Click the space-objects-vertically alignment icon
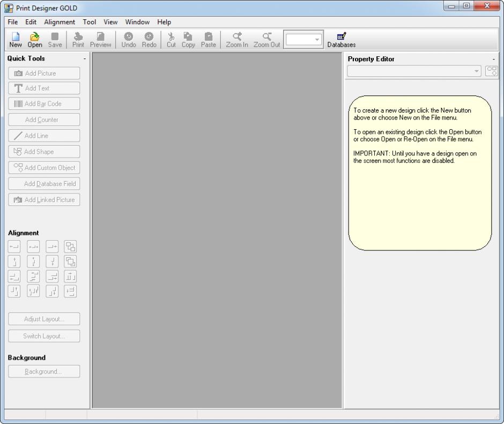 70,291
